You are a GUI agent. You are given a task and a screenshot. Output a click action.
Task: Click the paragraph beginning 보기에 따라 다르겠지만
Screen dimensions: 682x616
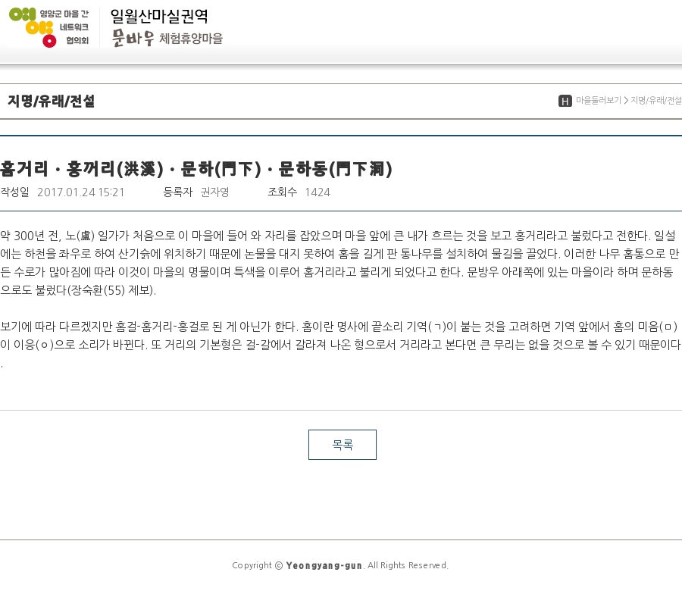coord(340,345)
